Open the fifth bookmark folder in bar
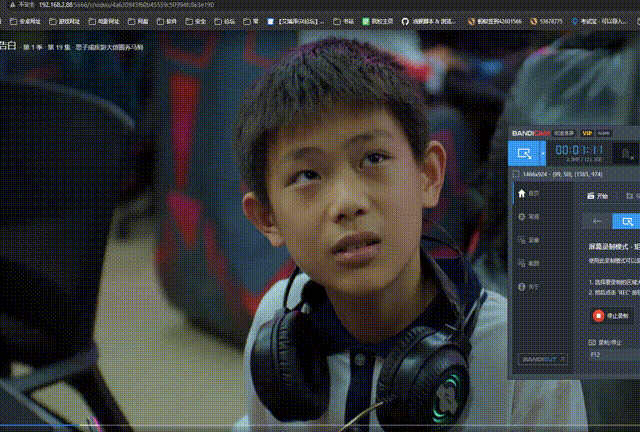The image size is (640, 432). (x=167, y=21)
